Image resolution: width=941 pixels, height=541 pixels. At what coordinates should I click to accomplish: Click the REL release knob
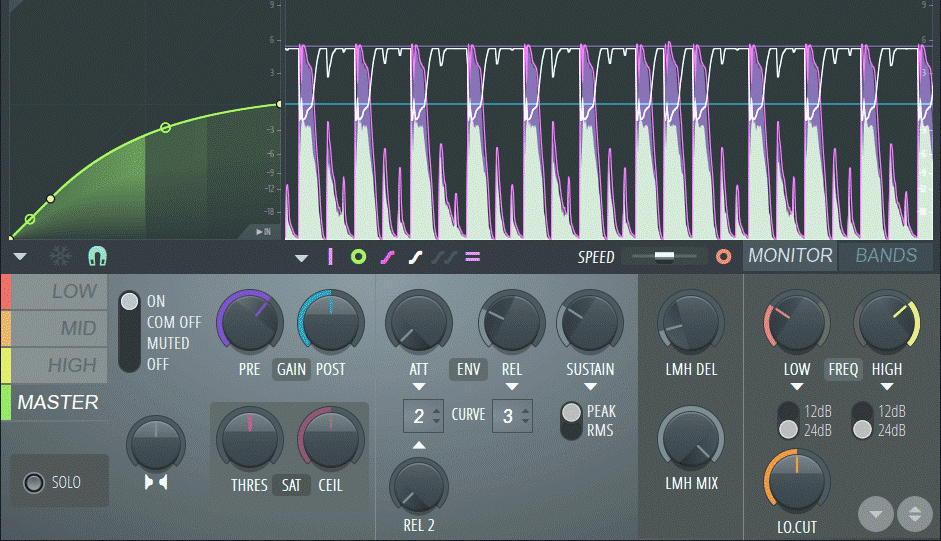point(511,322)
